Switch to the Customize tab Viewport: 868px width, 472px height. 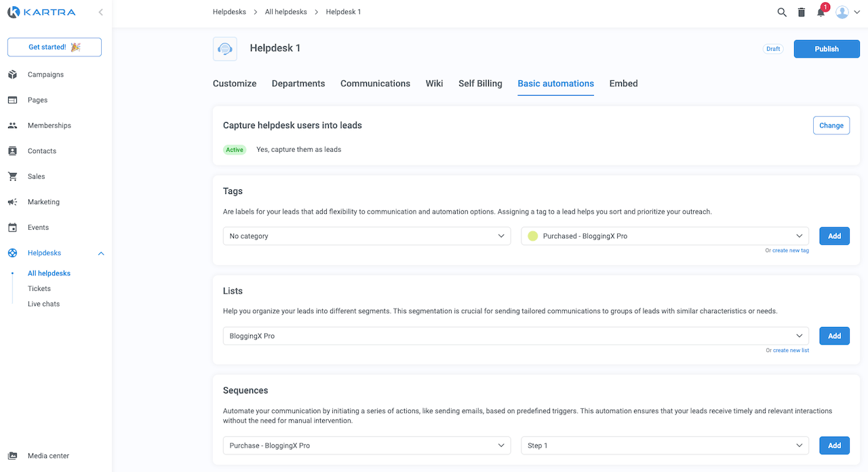tap(235, 83)
